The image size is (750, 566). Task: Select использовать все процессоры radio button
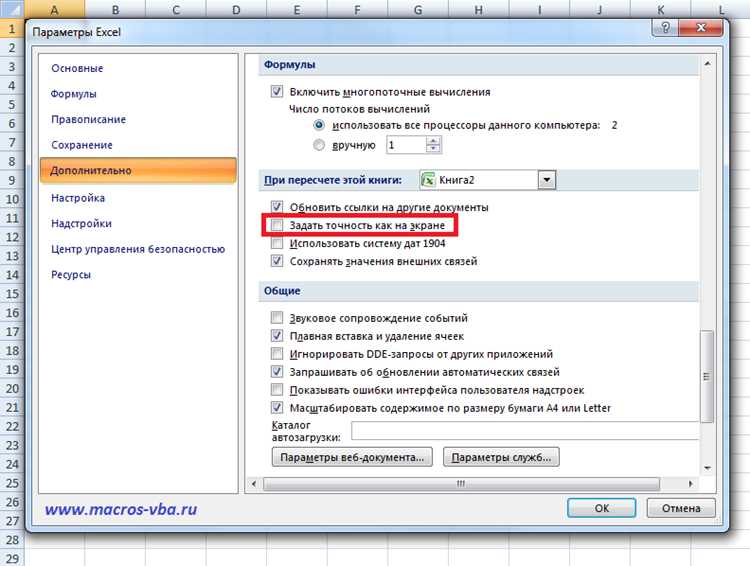[319, 125]
